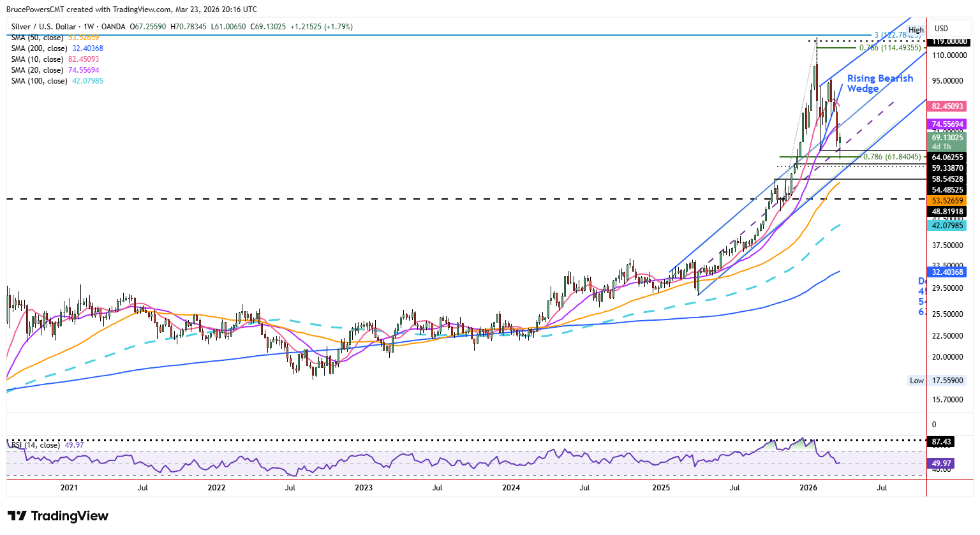This screenshot has width=980, height=535.
Task: Click the TradingView logo icon
Action: [17, 516]
